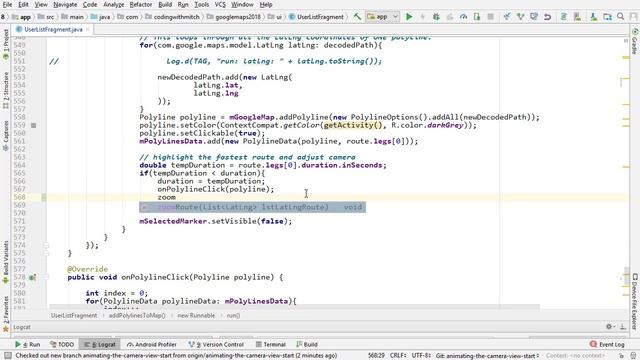The width and height of the screenshot is (640, 360).
Task: Toggle the Build Variants tool window
Action: point(6,261)
